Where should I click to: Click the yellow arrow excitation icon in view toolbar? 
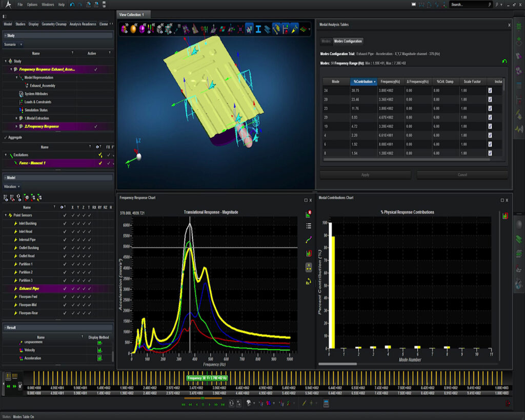pos(294,29)
